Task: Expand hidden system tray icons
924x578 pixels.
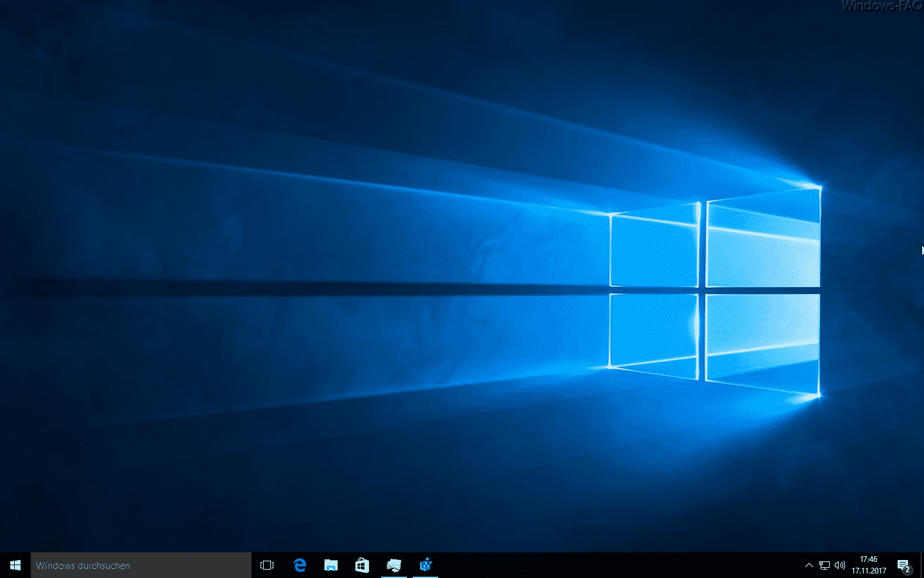Action: click(809, 565)
